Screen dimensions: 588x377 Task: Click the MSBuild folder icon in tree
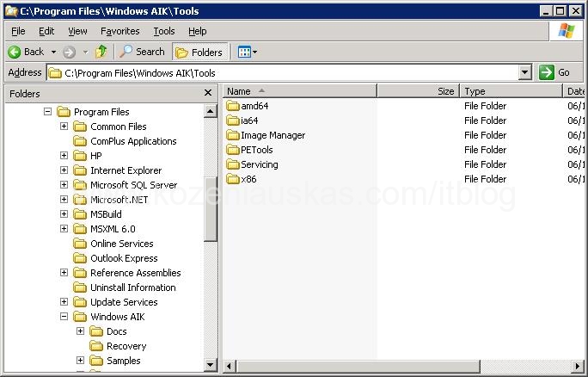80,214
